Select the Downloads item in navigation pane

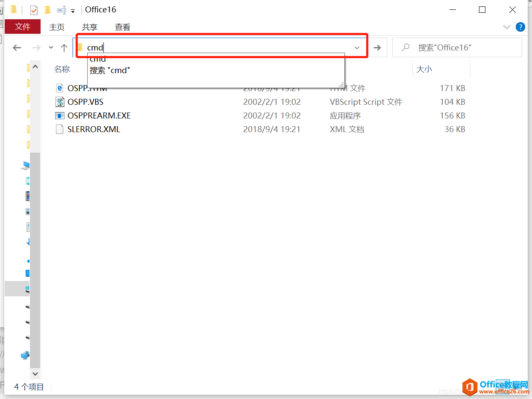(29, 242)
